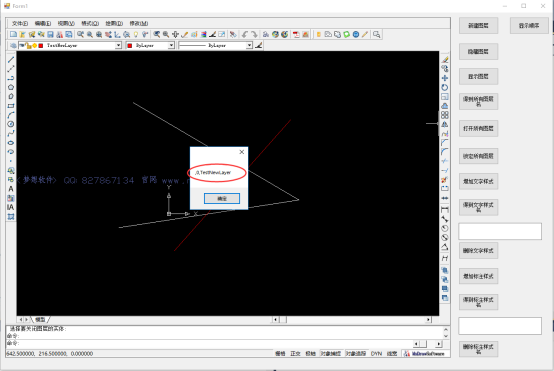The image size is (554, 371).
Task: Toggle 正交 ortho mode in status bar
Action: [x=295, y=353]
